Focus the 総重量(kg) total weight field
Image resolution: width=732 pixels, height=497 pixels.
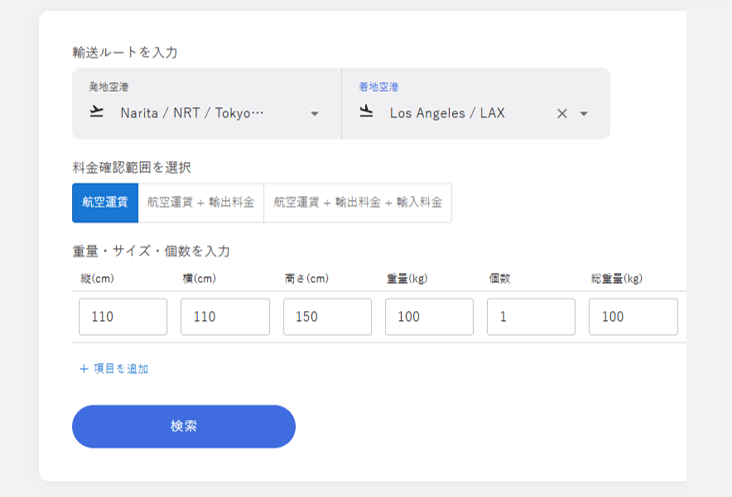(633, 317)
